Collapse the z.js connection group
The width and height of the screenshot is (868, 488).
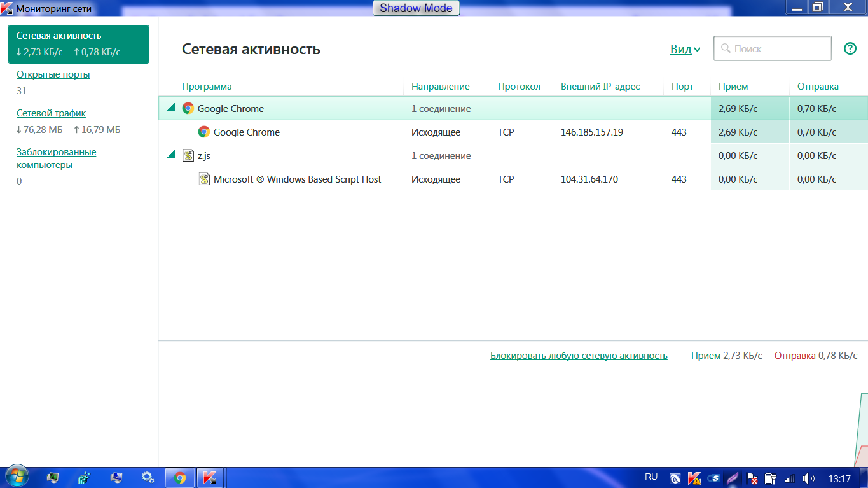tap(170, 155)
